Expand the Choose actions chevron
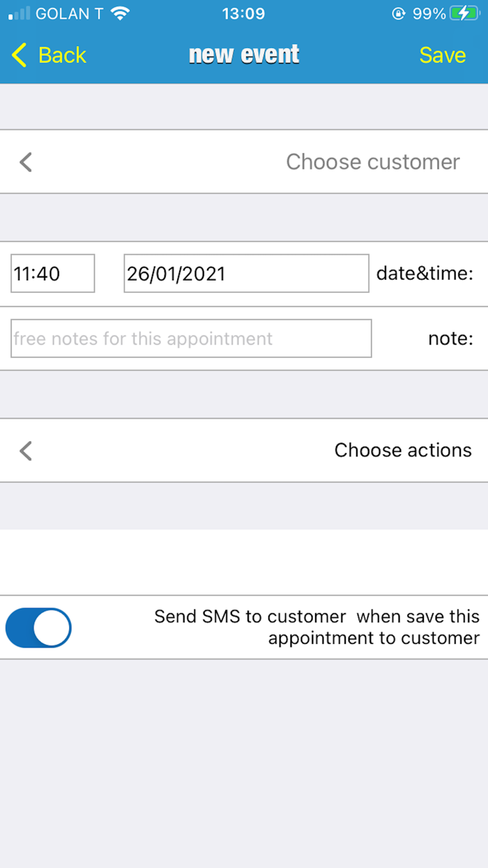Viewport: 488px width, 868px height. tap(26, 451)
